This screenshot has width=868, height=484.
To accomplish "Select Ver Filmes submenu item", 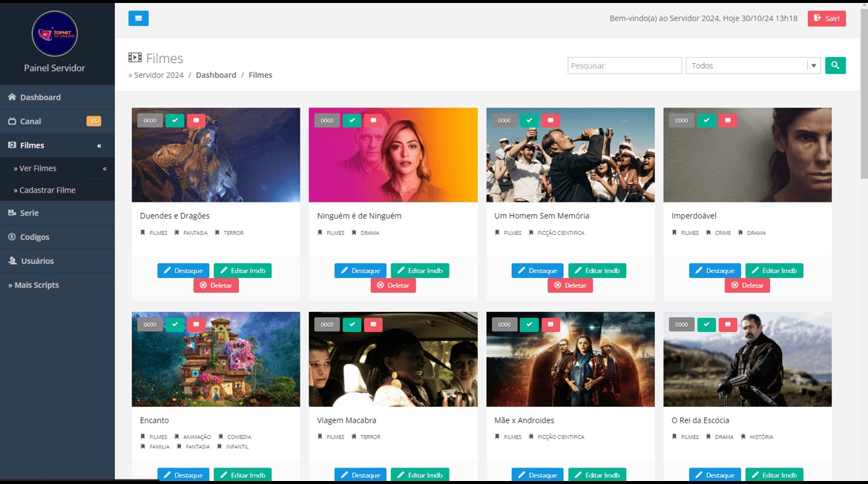I will pos(58,168).
